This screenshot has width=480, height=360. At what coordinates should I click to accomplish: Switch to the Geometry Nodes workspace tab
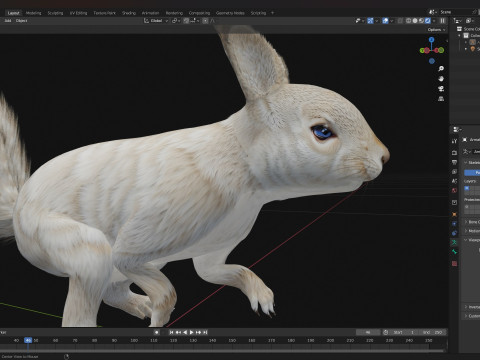[230, 13]
